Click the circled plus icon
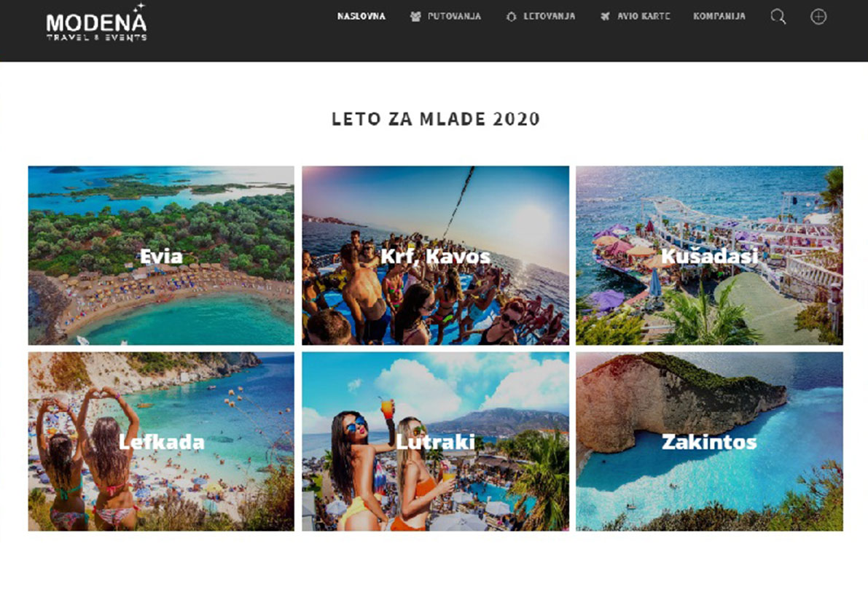Screen dimensions: 868x614 click(818, 17)
